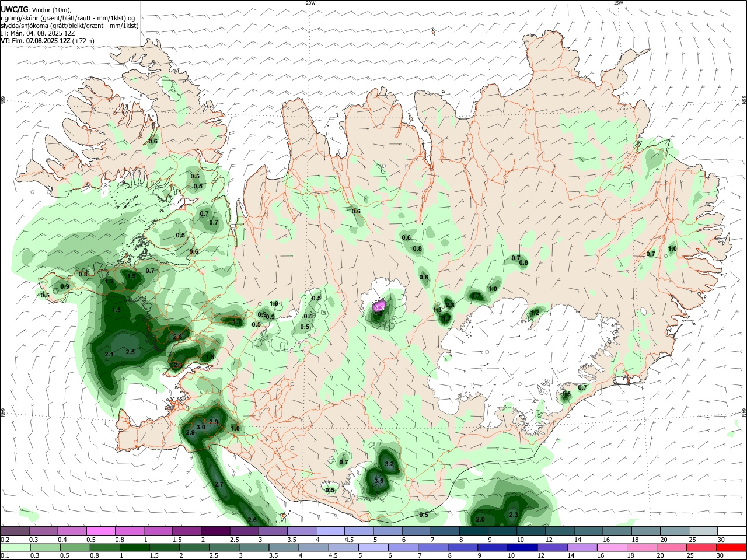This screenshot has height=560, width=747.
Task: Select the 1.9 precipitation value label
Action: click(x=131, y=276)
